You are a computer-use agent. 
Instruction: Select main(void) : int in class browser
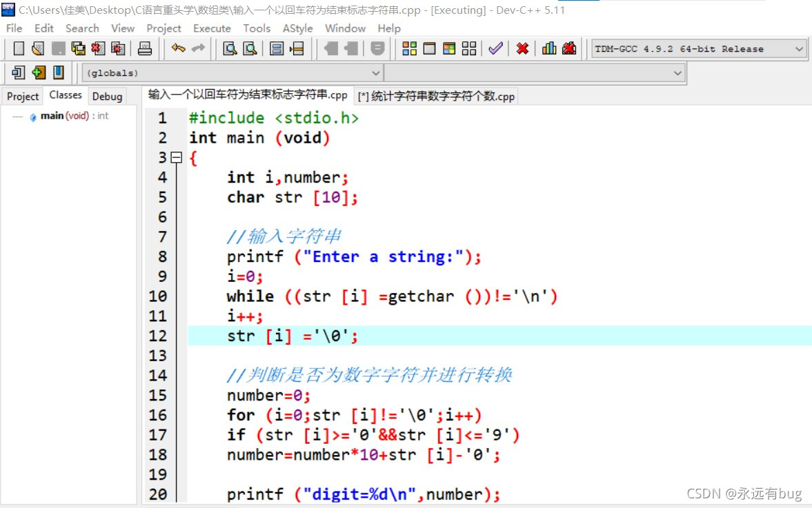tap(75, 116)
